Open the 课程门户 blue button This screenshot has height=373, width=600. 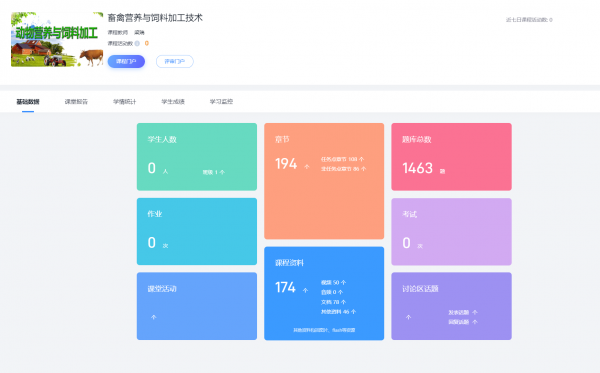click(x=126, y=62)
